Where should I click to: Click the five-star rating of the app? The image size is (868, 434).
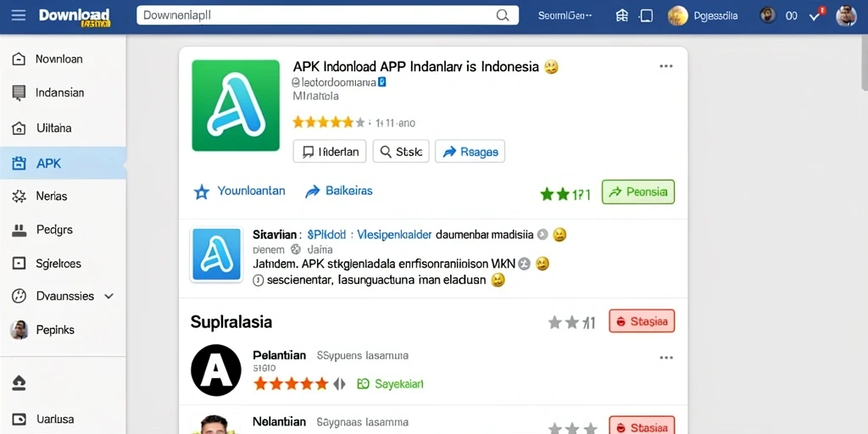329,122
